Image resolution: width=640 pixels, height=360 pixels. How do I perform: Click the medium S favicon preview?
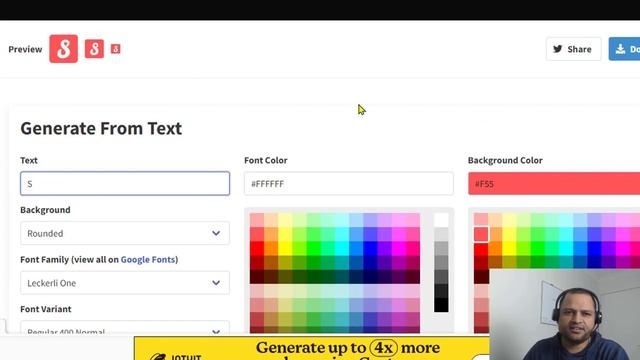[94, 49]
